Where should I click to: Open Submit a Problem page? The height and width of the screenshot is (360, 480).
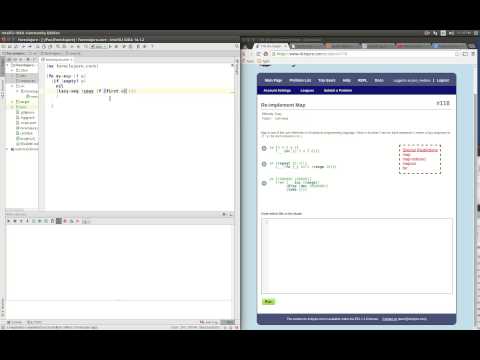point(338,90)
